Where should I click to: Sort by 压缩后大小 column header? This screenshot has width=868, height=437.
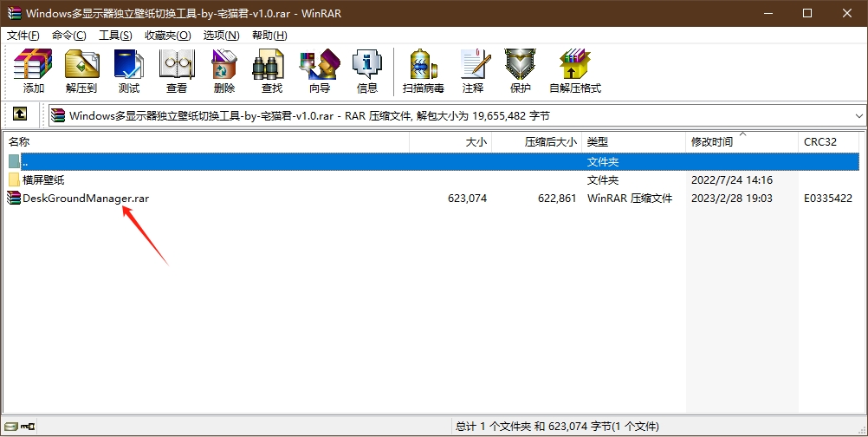pyautogui.click(x=536, y=142)
